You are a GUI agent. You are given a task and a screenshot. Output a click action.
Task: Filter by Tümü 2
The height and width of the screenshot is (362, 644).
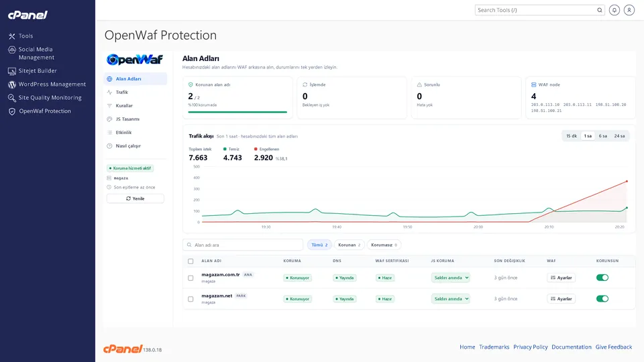coord(319,245)
